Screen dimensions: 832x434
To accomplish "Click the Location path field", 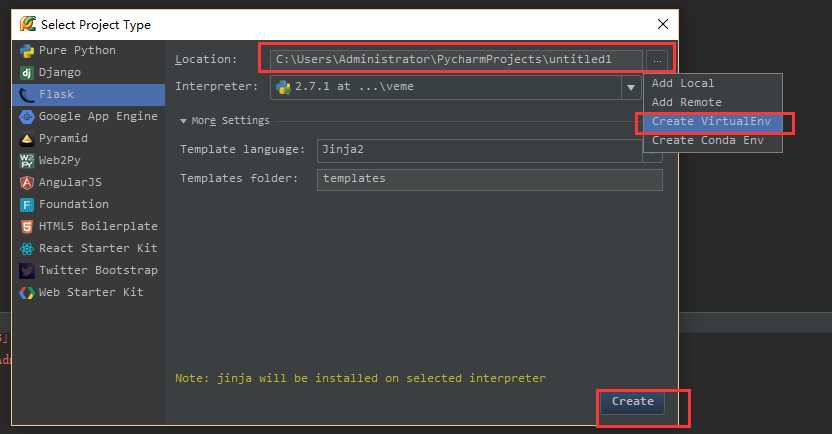I will click(456, 59).
